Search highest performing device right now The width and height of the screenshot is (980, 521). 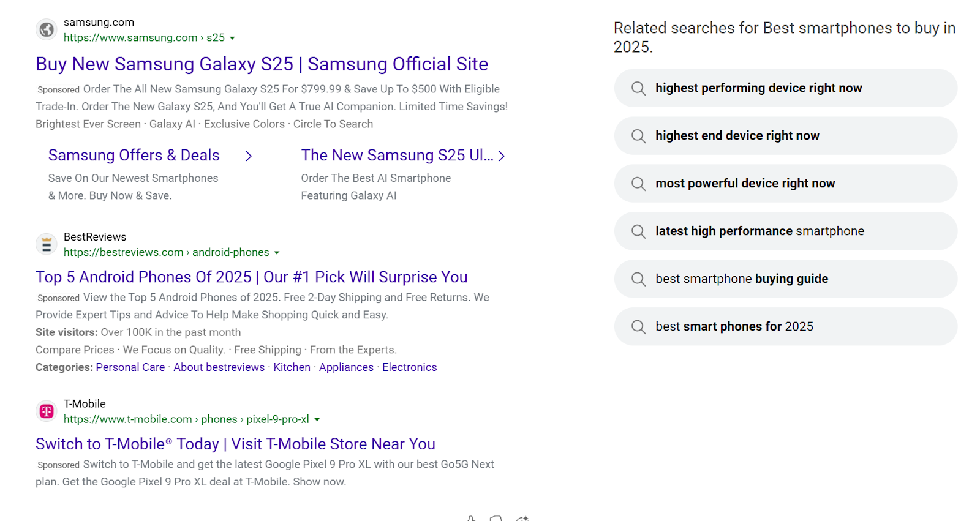click(x=786, y=88)
